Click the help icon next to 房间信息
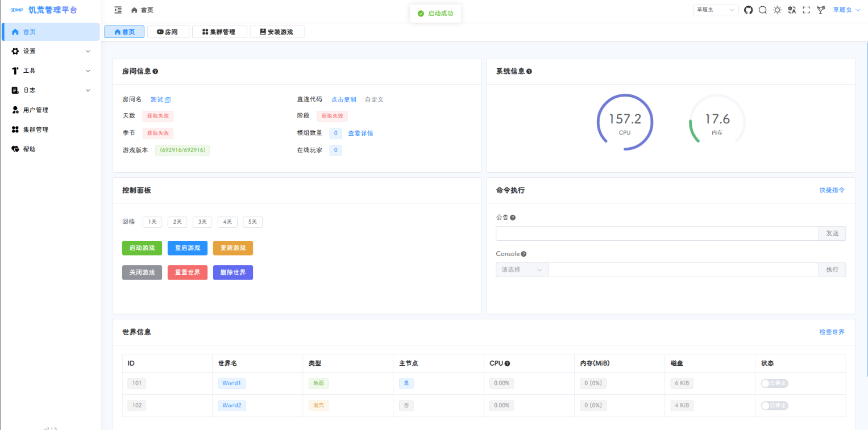 point(155,72)
